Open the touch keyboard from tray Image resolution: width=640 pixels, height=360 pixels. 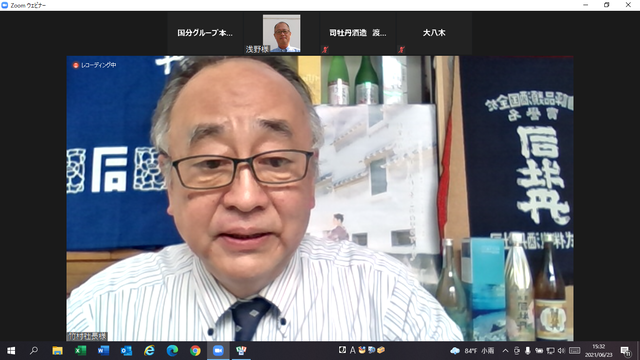click(574, 351)
